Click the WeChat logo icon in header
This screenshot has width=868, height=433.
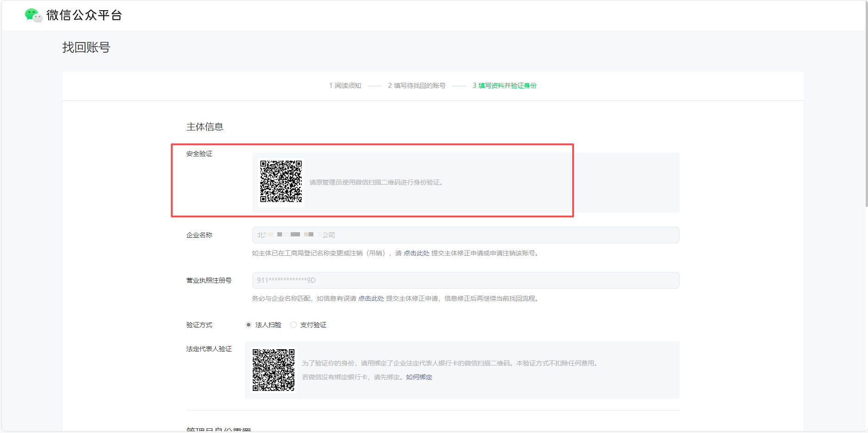(x=34, y=15)
